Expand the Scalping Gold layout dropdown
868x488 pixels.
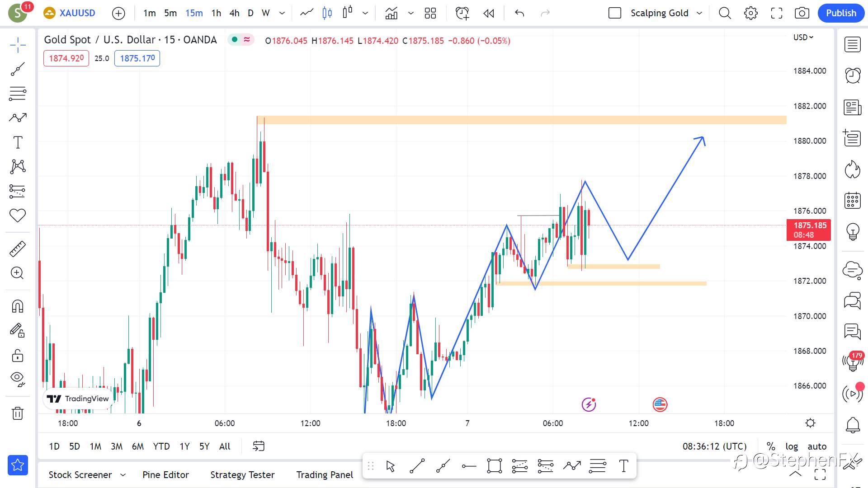click(699, 13)
